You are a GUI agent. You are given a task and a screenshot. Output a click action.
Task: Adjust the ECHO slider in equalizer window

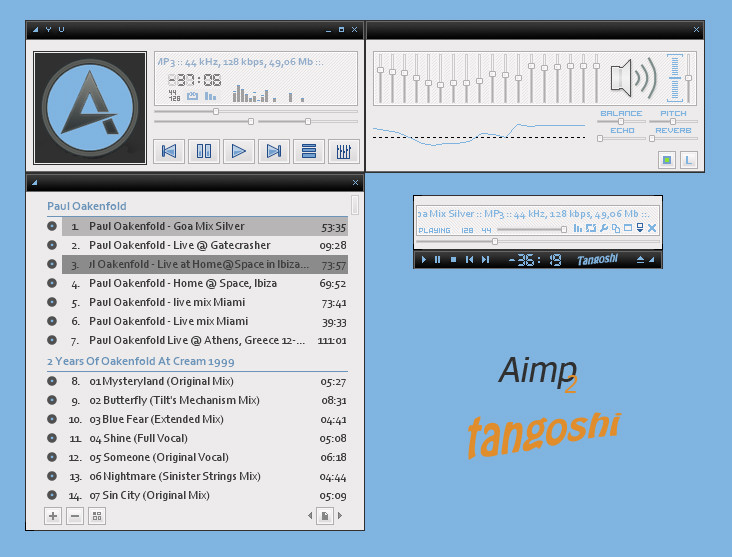pyautogui.click(x=621, y=138)
